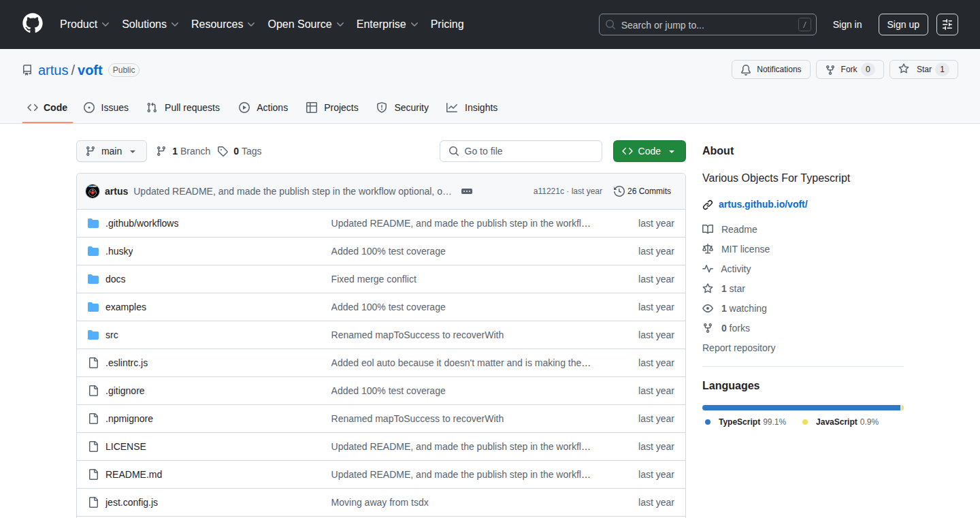The image size is (980, 518).
Task: Fork the repository
Action: [849, 69]
